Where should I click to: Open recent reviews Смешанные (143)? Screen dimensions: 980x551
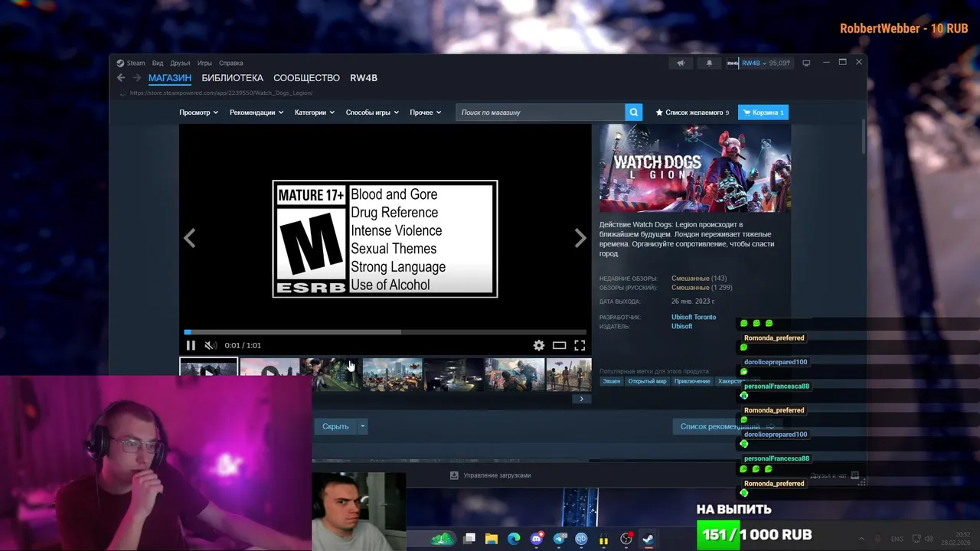(x=699, y=279)
